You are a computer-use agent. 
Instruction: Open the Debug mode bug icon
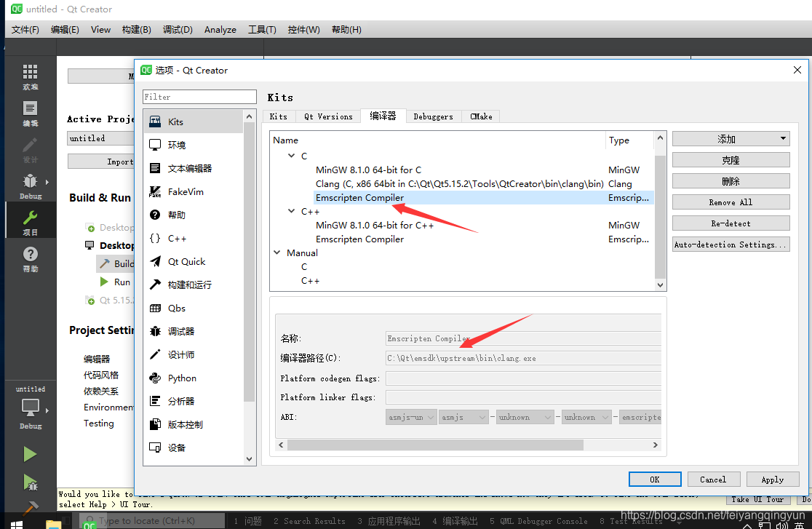point(30,185)
